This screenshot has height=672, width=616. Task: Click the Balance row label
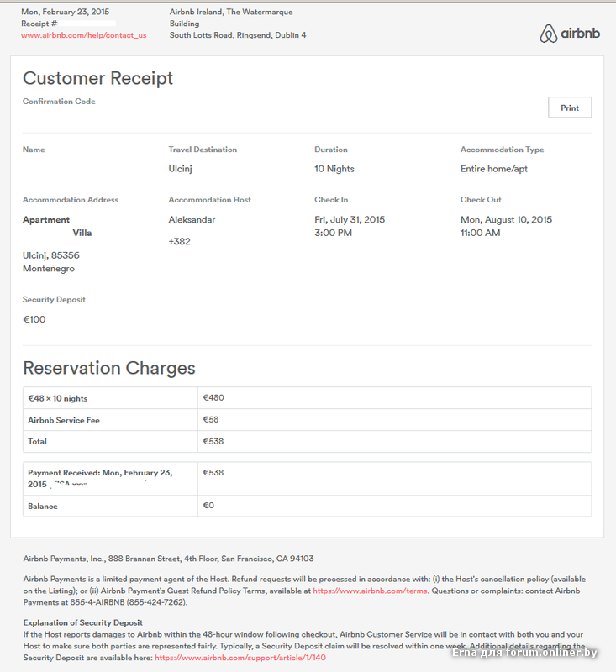pos(43,507)
